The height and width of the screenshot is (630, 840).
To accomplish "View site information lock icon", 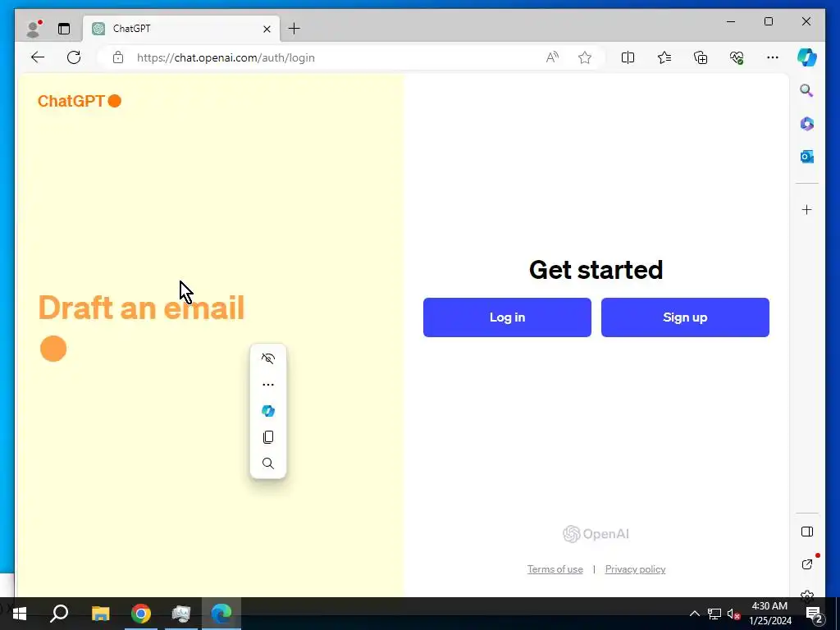I will click(x=118, y=57).
